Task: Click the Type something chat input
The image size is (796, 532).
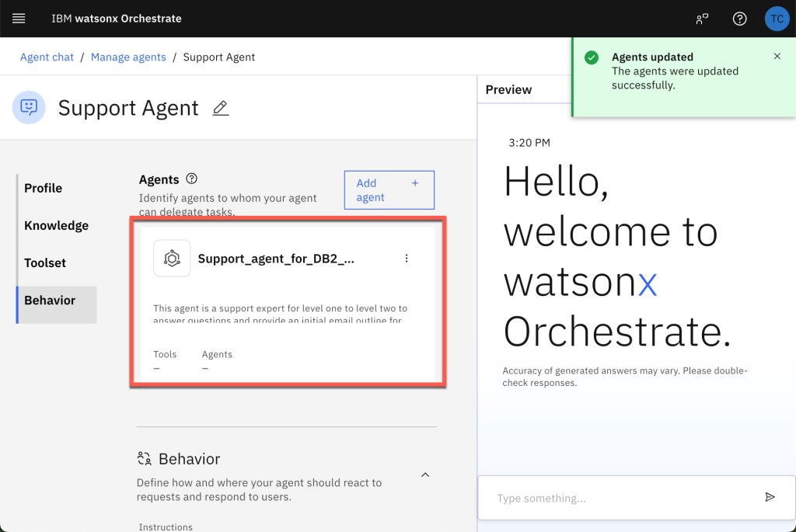Action: click(x=622, y=498)
